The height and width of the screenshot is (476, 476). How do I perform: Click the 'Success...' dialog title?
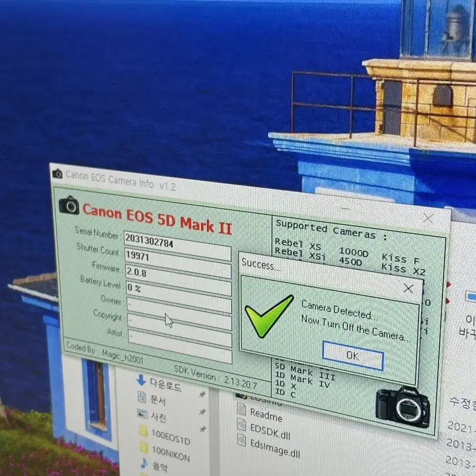coord(261,264)
